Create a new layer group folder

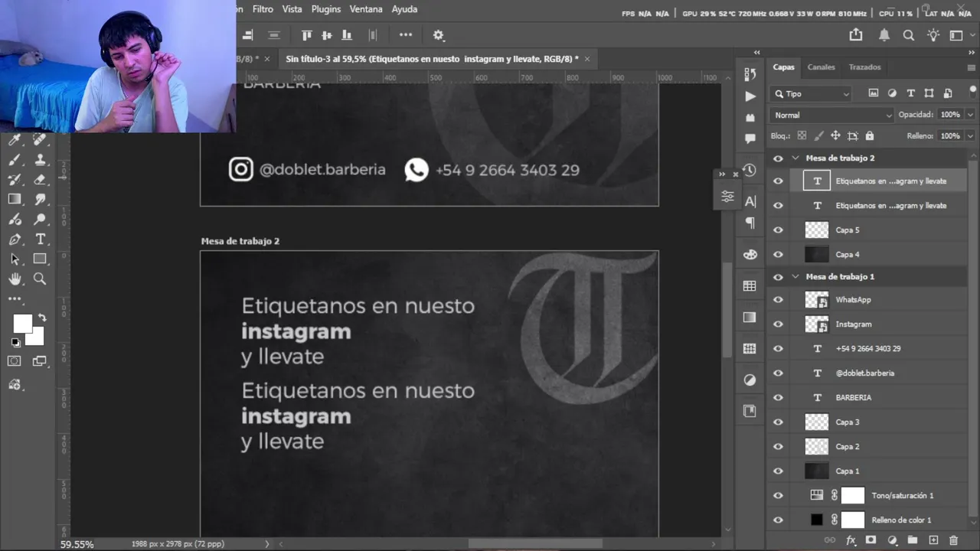[x=913, y=540]
